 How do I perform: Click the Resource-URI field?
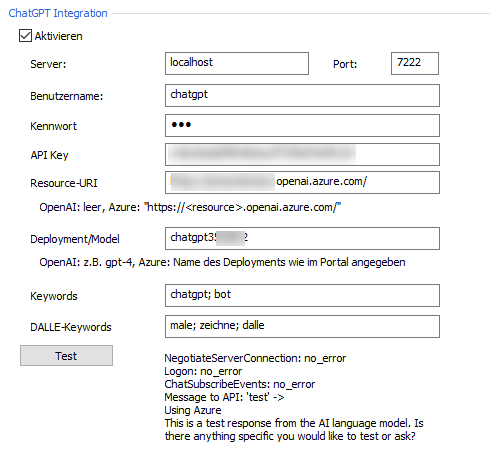pyautogui.click(x=302, y=182)
